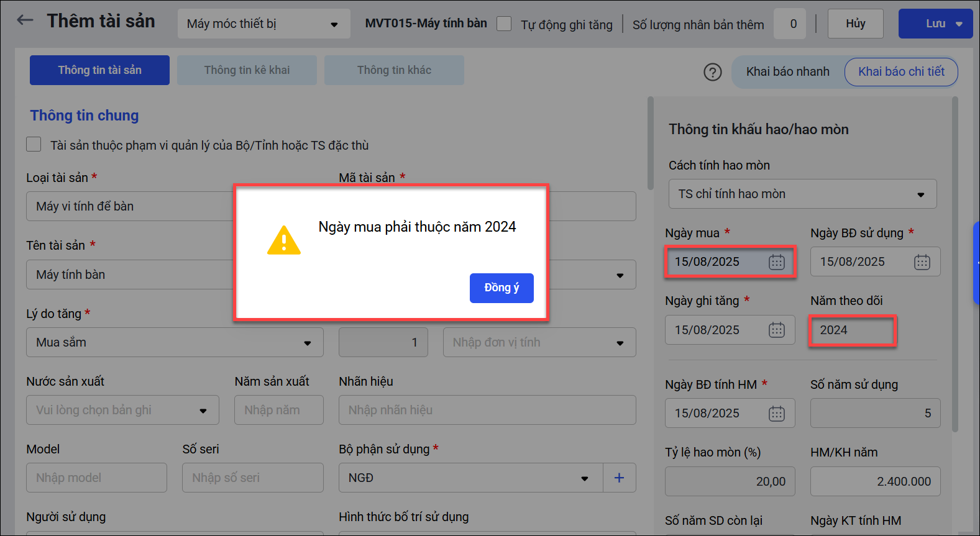Click the Năm theo dõi input field
This screenshot has height=536, width=980.
852,330
